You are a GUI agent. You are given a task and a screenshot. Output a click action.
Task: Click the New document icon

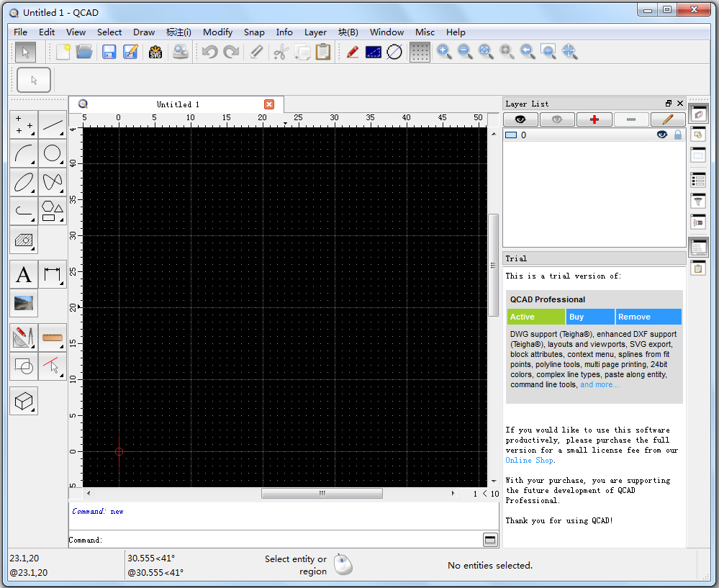(63, 52)
